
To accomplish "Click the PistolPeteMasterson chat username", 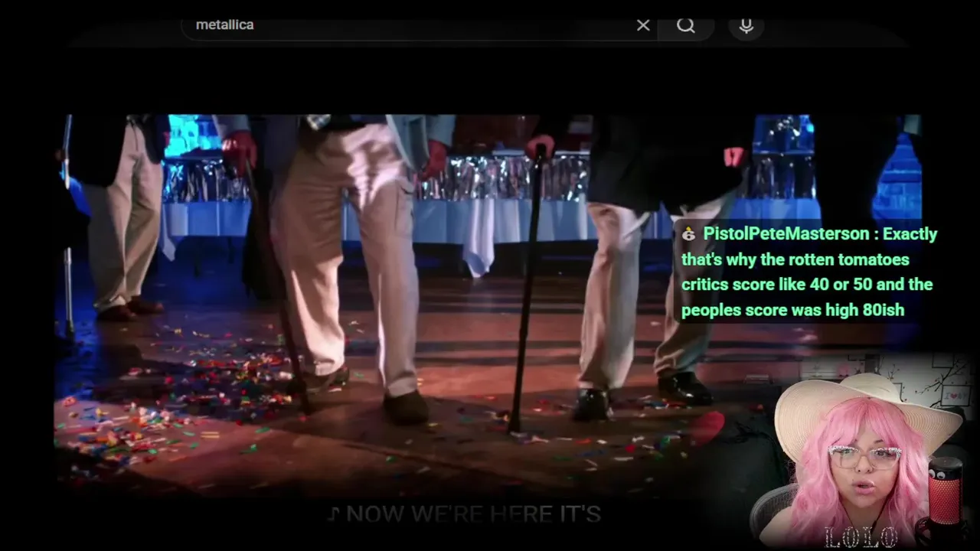I will (x=786, y=234).
